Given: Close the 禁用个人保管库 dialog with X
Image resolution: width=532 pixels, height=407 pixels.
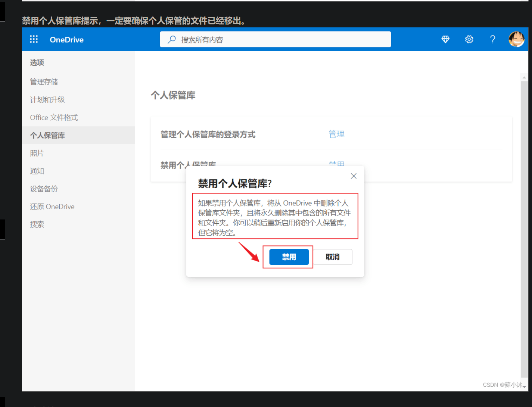Looking at the screenshot, I should 354,176.
